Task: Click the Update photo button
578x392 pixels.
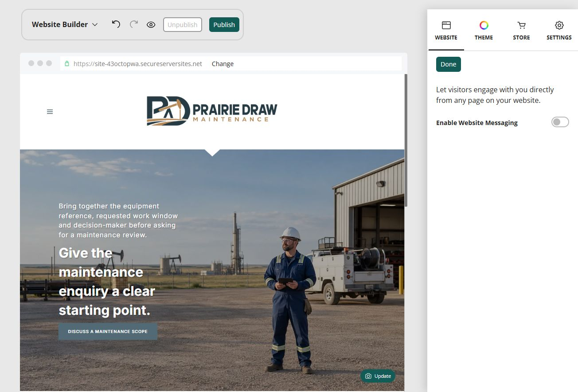Action: point(378,376)
